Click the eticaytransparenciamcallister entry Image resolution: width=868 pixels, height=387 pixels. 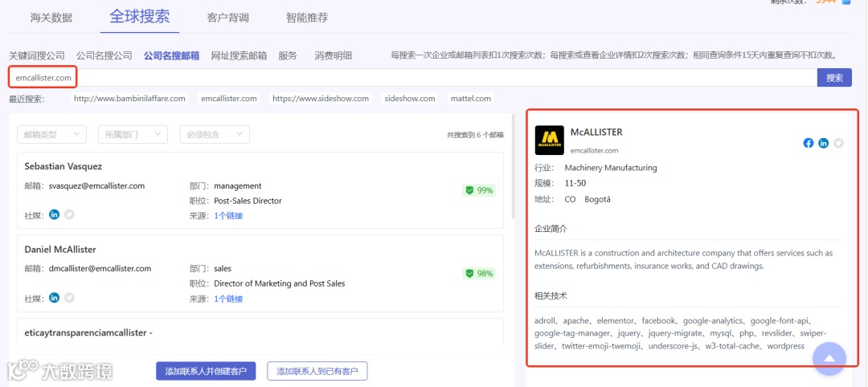coord(88,333)
